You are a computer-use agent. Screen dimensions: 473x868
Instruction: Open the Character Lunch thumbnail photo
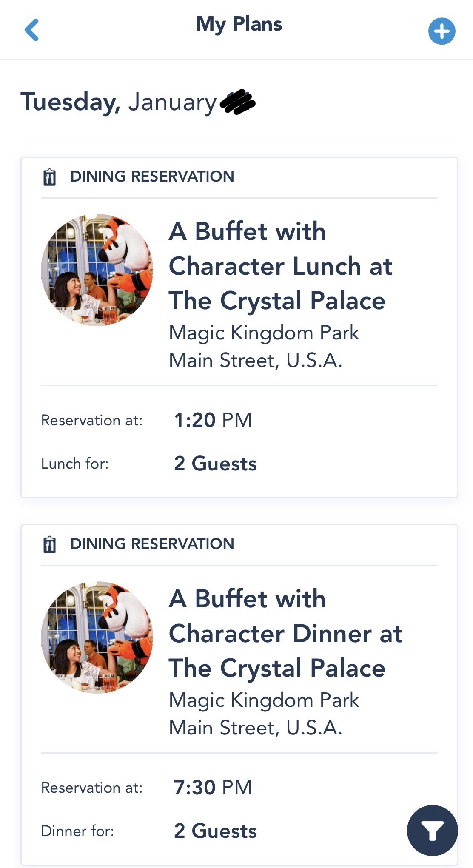pos(97,270)
